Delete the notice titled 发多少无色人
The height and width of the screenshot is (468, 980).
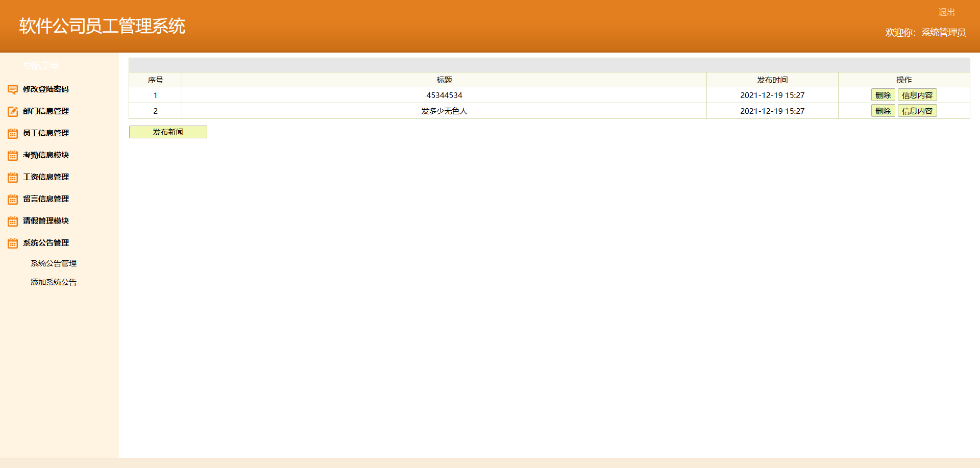pos(883,111)
